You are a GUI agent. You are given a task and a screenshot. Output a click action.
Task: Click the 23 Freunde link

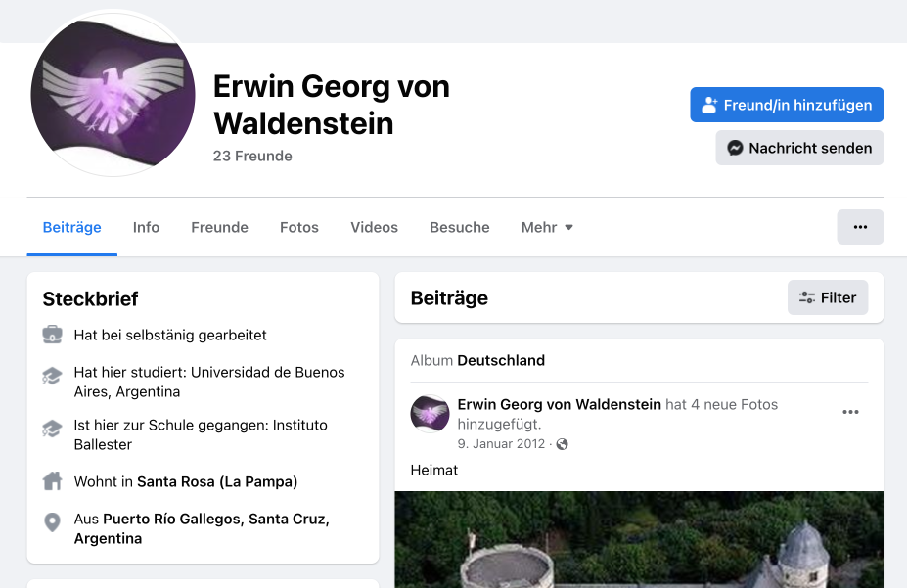pos(252,156)
